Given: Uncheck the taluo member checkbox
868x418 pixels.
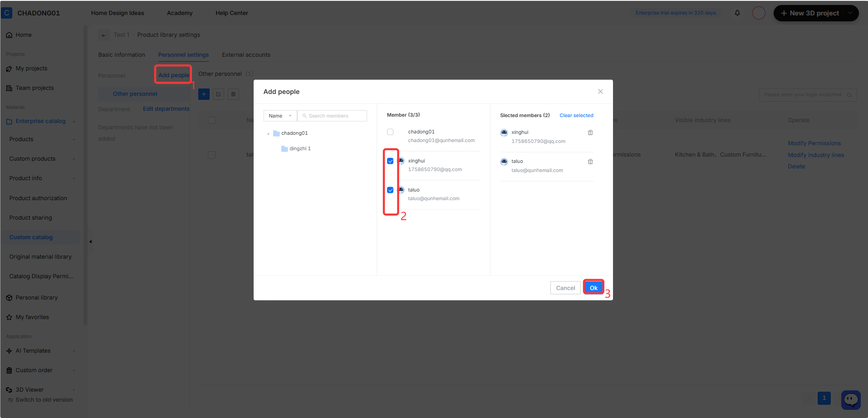Looking at the screenshot, I should click(x=390, y=190).
